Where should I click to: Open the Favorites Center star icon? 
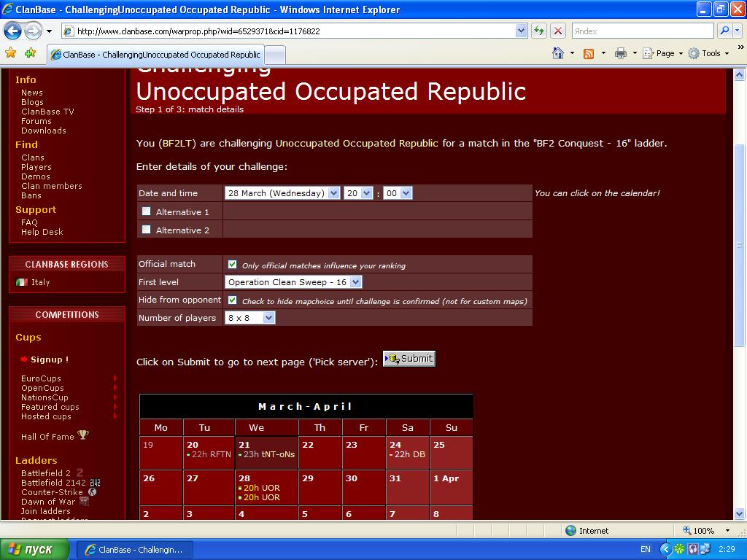10,52
